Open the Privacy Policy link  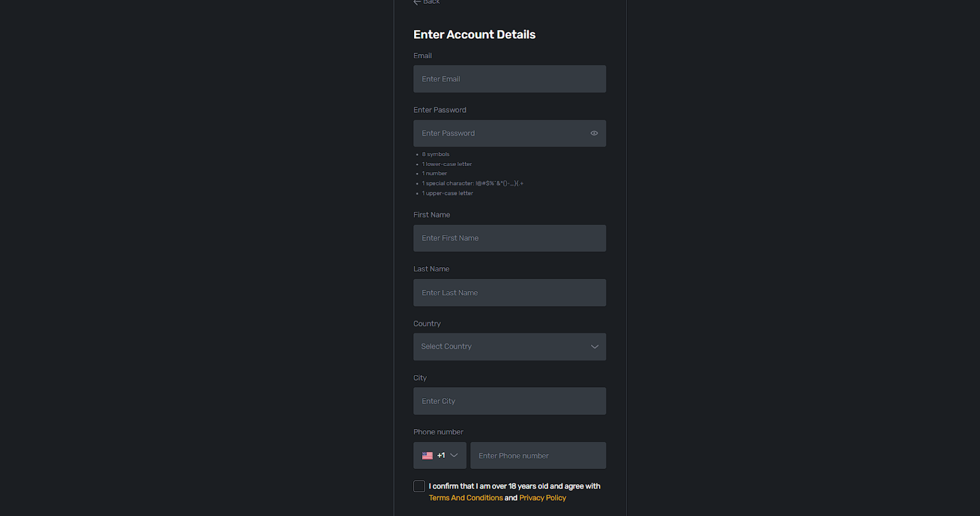[543, 498]
